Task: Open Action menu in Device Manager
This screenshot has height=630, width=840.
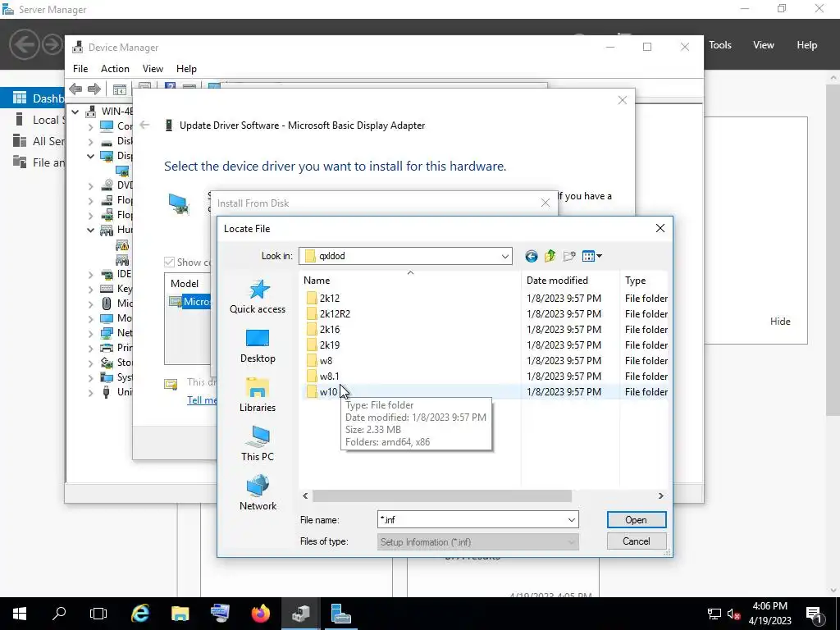Action: [x=115, y=69]
